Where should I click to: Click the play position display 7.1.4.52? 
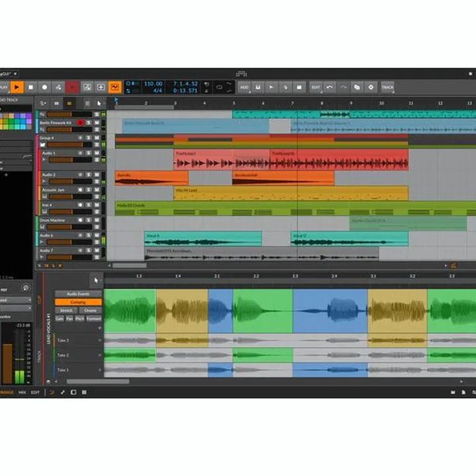[x=185, y=84]
